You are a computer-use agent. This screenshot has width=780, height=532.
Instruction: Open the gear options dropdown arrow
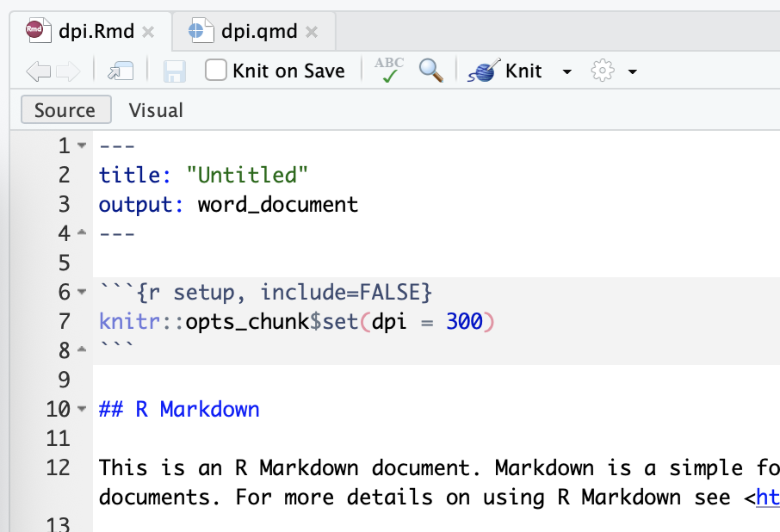click(632, 71)
